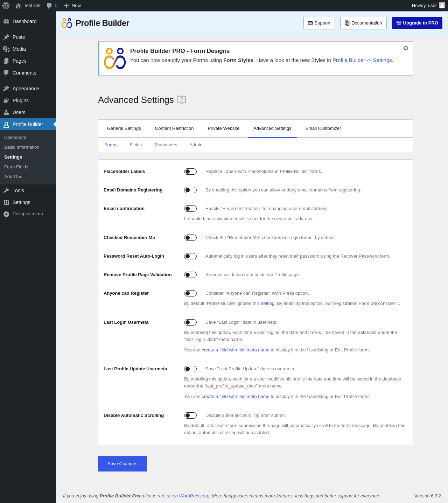Viewport: 448px width, 503px height.
Task: Click the 'setting' link under Anyone can Register
Action: click(268, 303)
